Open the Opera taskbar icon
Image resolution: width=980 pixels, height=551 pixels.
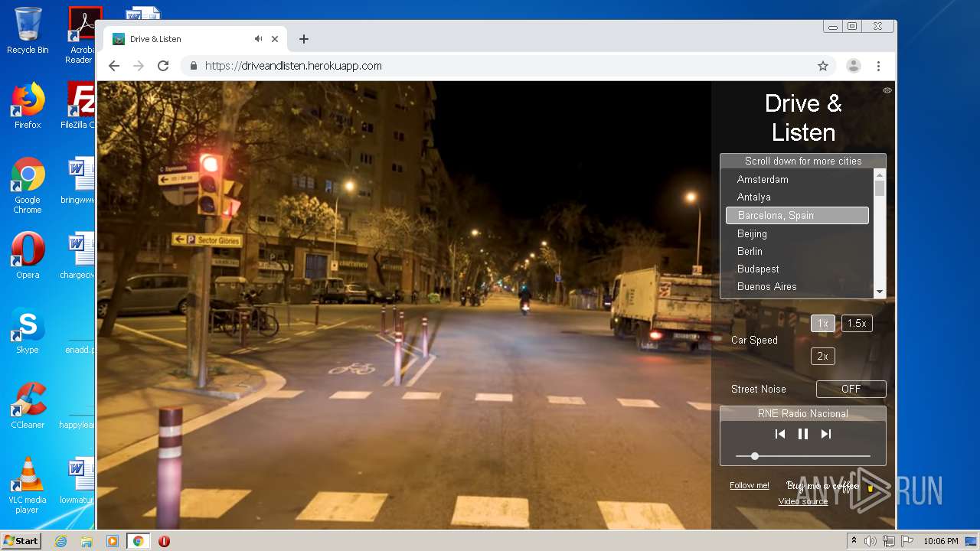(164, 541)
